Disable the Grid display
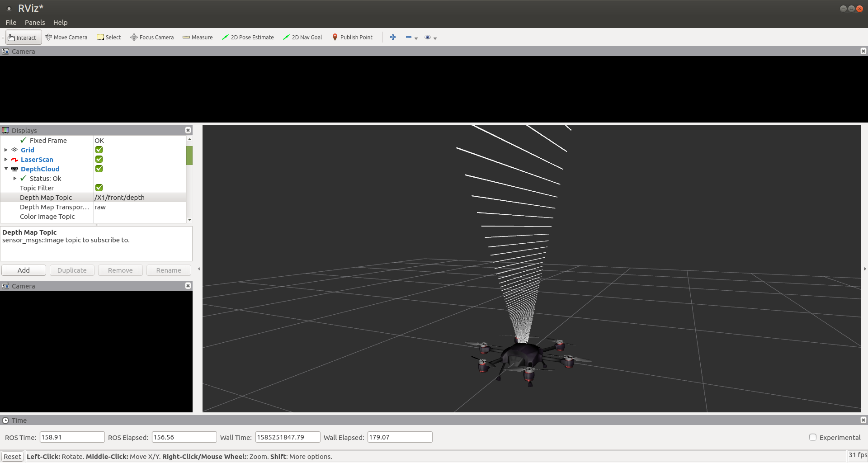The width and height of the screenshot is (868, 463). click(99, 150)
